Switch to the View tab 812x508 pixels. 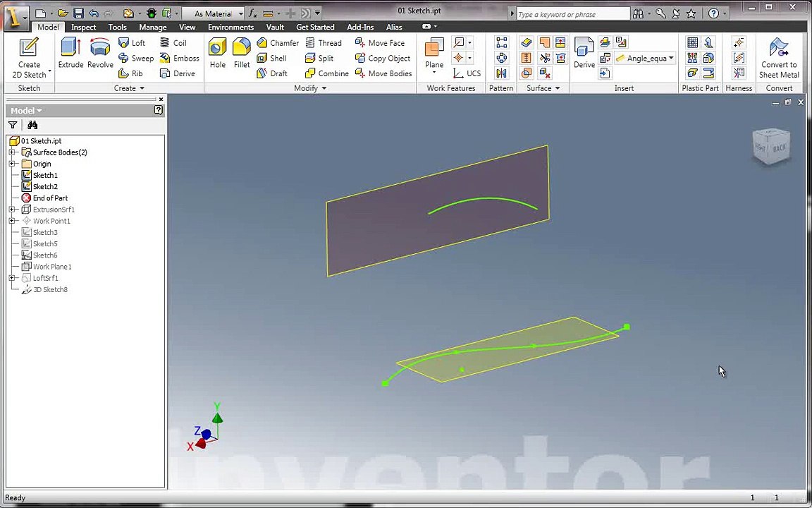[187, 27]
